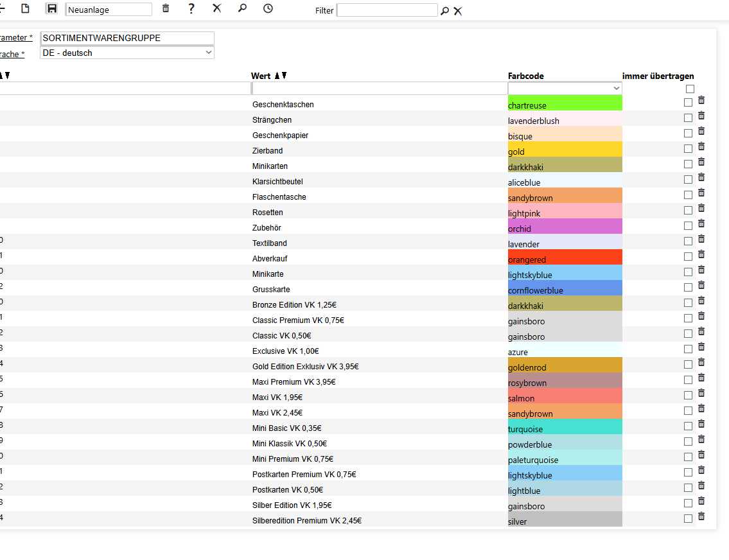
Task: Click the magnifier icon beside the Filter field
Action: (x=444, y=11)
